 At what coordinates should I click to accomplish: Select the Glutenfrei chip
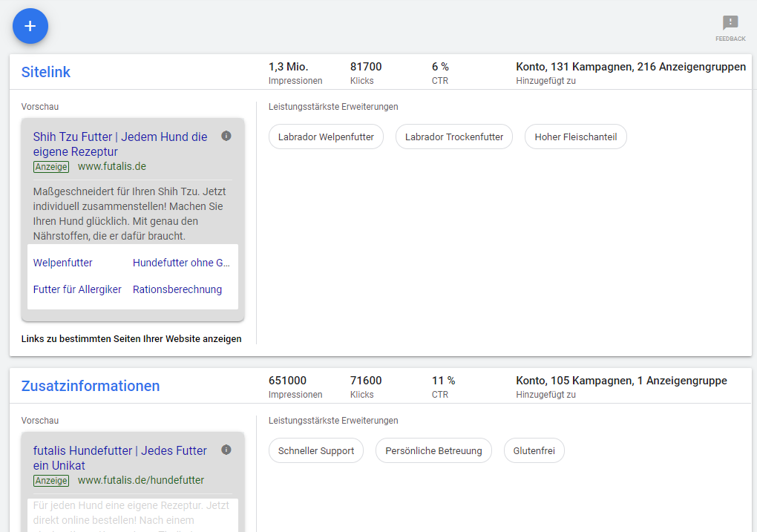tap(534, 450)
